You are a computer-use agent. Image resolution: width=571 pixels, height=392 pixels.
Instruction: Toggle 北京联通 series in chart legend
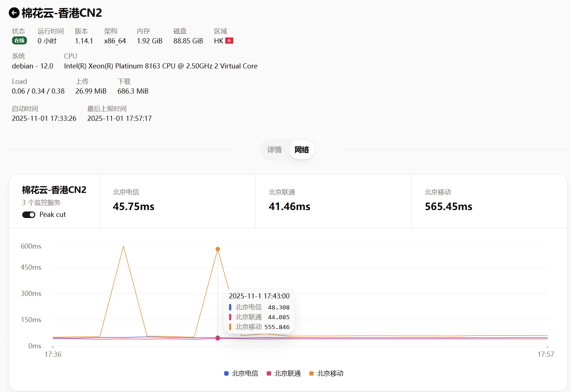tap(284, 373)
